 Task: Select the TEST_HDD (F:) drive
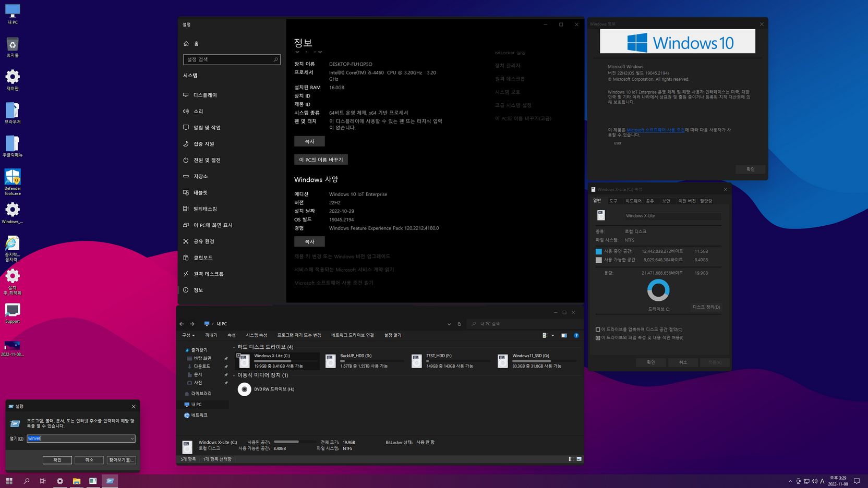click(451, 361)
